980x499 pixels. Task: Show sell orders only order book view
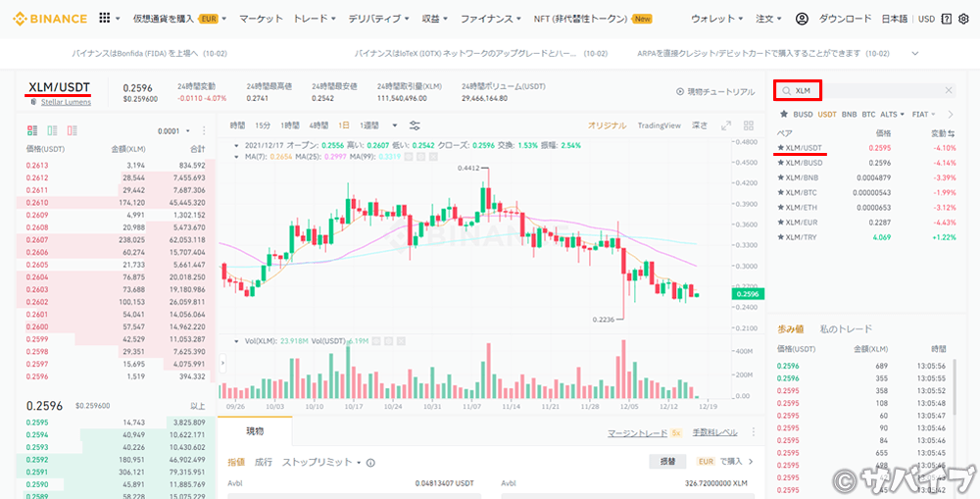[72, 130]
